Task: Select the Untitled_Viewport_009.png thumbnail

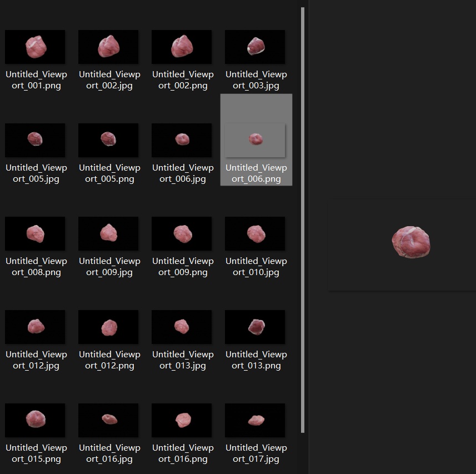Action: click(182, 233)
